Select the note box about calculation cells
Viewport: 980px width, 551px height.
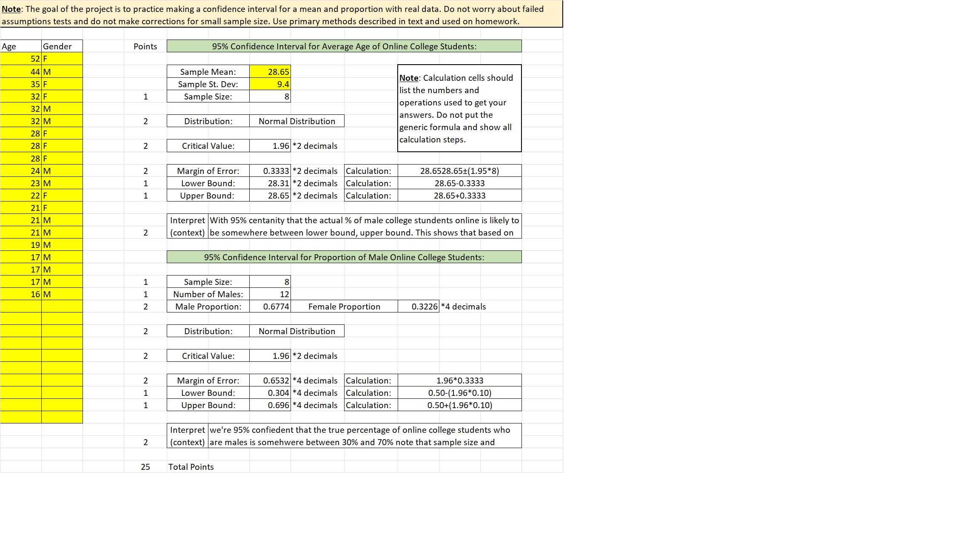point(459,108)
